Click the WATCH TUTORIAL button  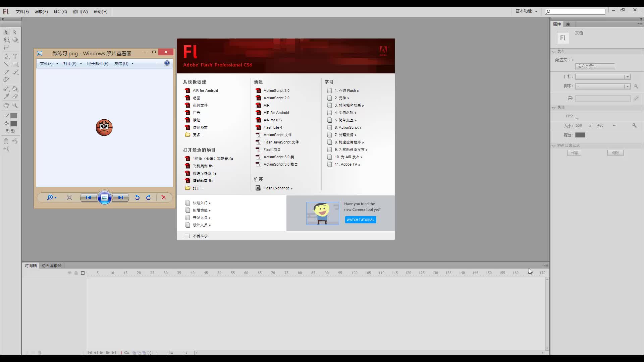(361, 220)
